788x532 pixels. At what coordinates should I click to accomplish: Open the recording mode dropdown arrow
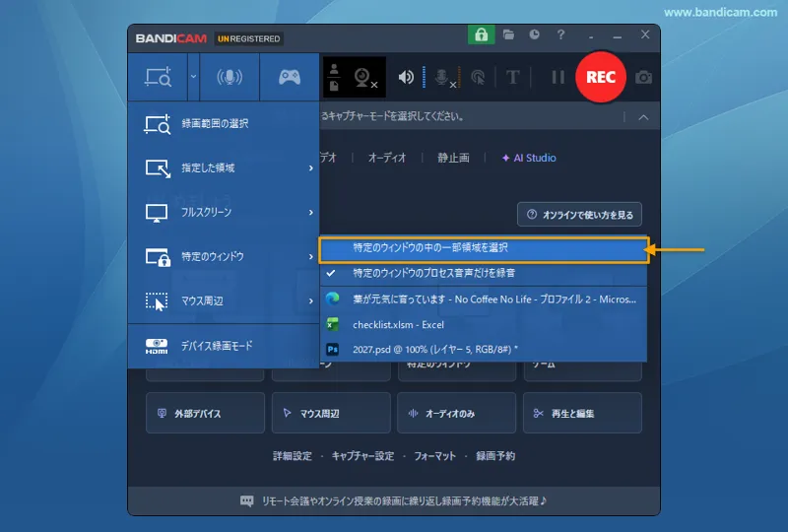pos(193,77)
